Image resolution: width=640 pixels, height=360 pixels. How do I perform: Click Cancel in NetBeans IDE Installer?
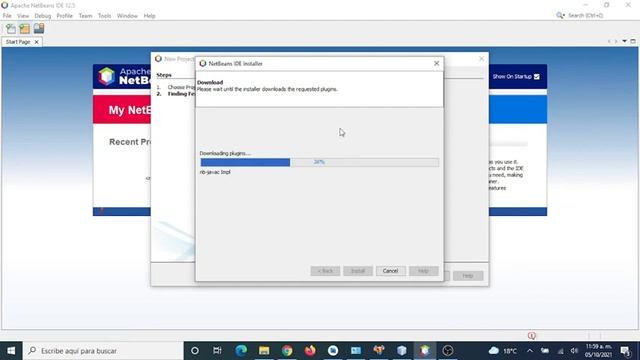click(390, 271)
